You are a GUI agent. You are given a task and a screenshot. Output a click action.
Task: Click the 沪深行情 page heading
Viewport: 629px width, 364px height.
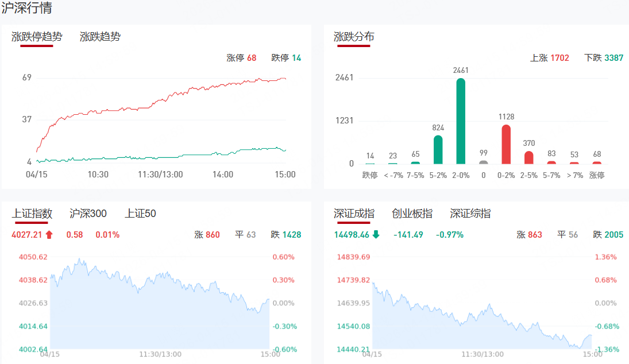(x=26, y=8)
